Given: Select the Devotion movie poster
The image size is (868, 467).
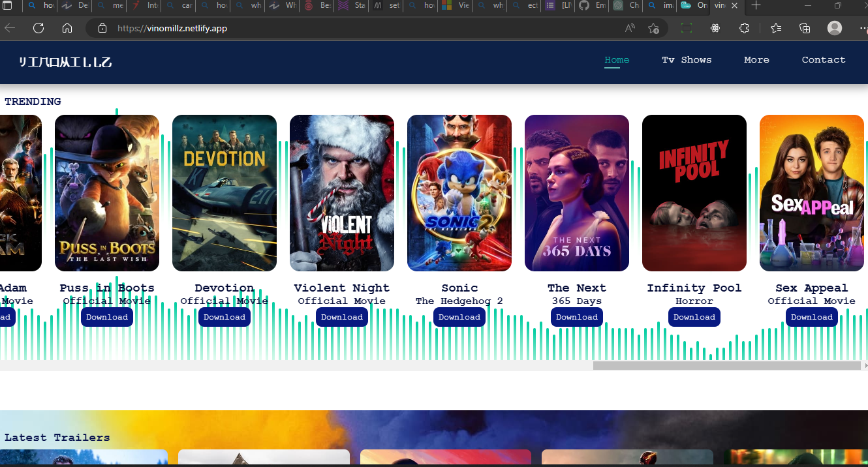Looking at the screenshot, I should (225, 193).
